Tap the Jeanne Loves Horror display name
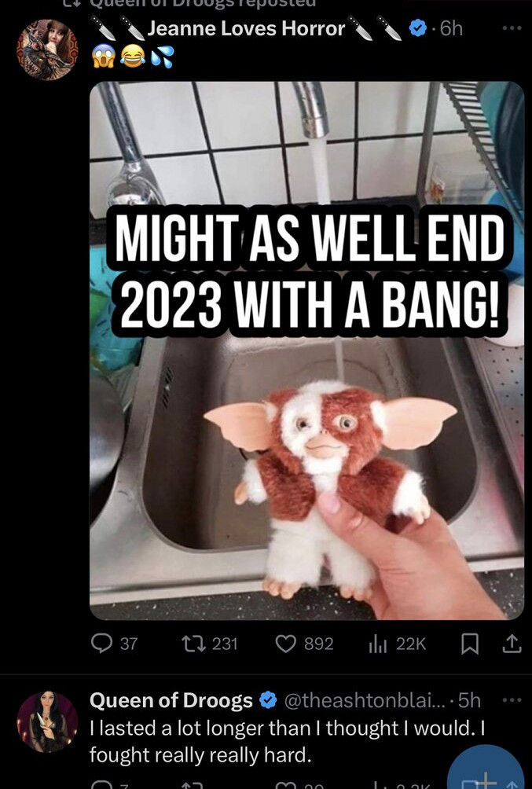The image size is (532, 789). pos(246,28)
